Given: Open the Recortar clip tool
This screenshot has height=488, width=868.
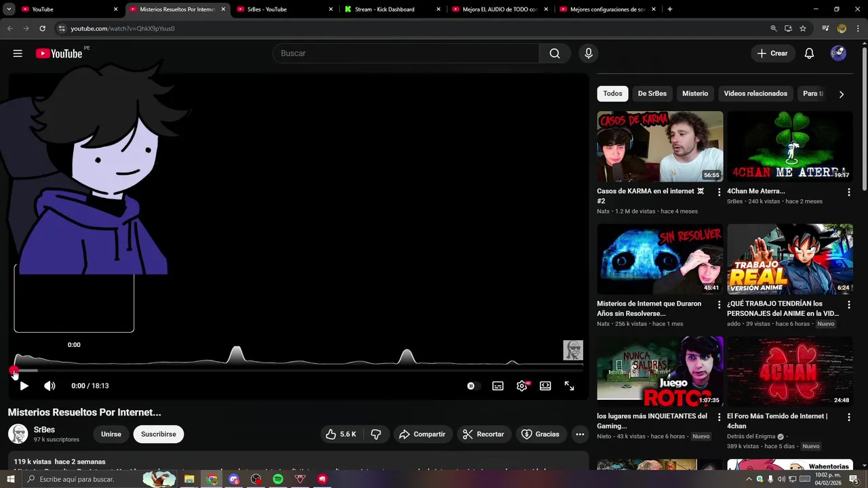Looking at the screenshot, I should pyautogui.click(x=484, y=434).
